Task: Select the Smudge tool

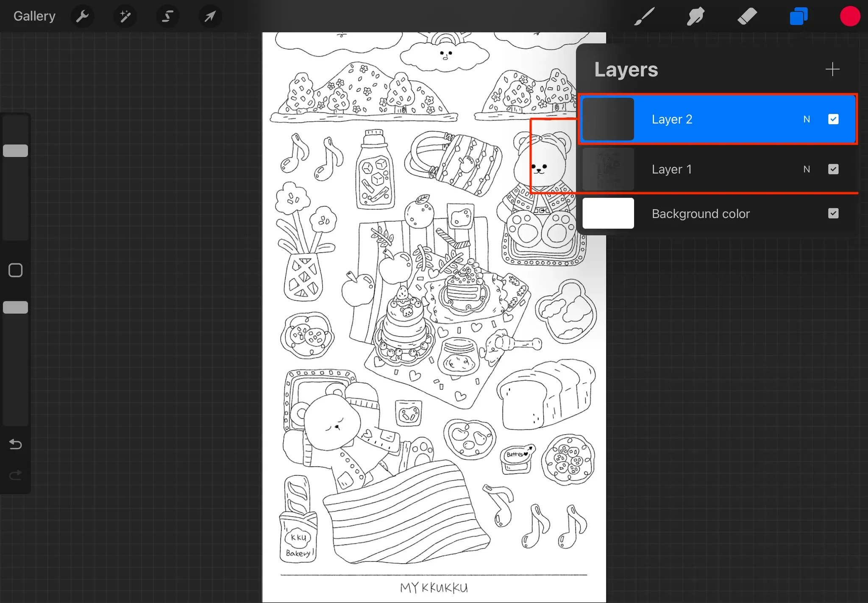Action: tap(696, 17)
